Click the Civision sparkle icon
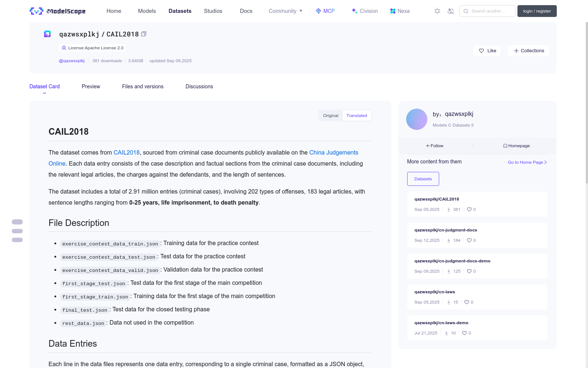Screen dimensions: 588x368 click(x=355, y=11)
